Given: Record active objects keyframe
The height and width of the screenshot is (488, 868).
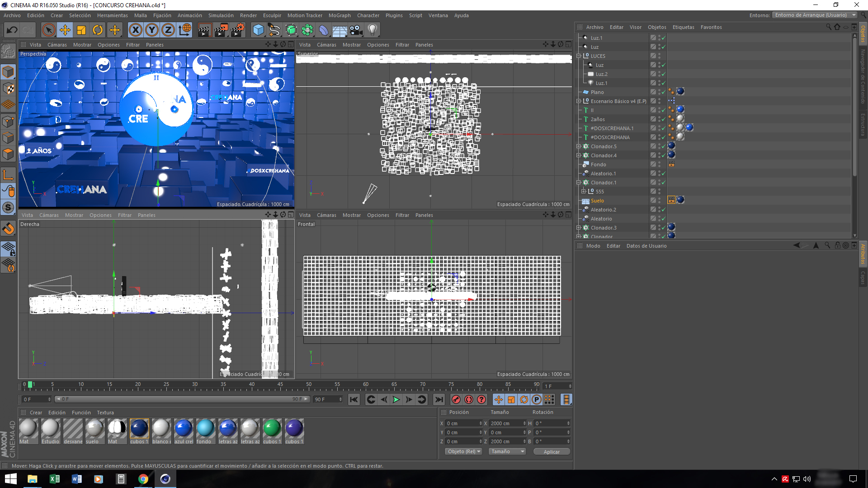Looking at the screenshot, I should (456, 399).
